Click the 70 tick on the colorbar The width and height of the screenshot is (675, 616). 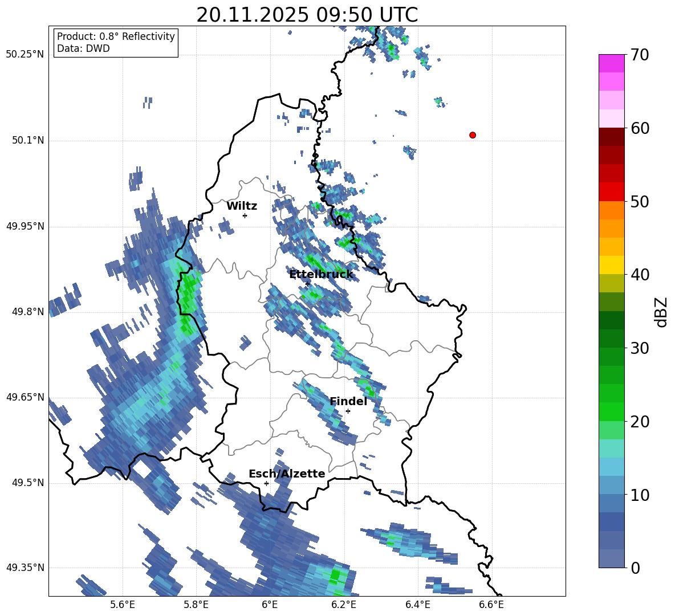pos(640,55)
